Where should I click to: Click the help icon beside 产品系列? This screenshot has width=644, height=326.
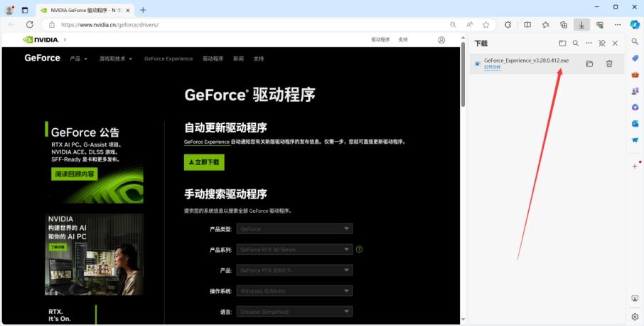point(359,249)
